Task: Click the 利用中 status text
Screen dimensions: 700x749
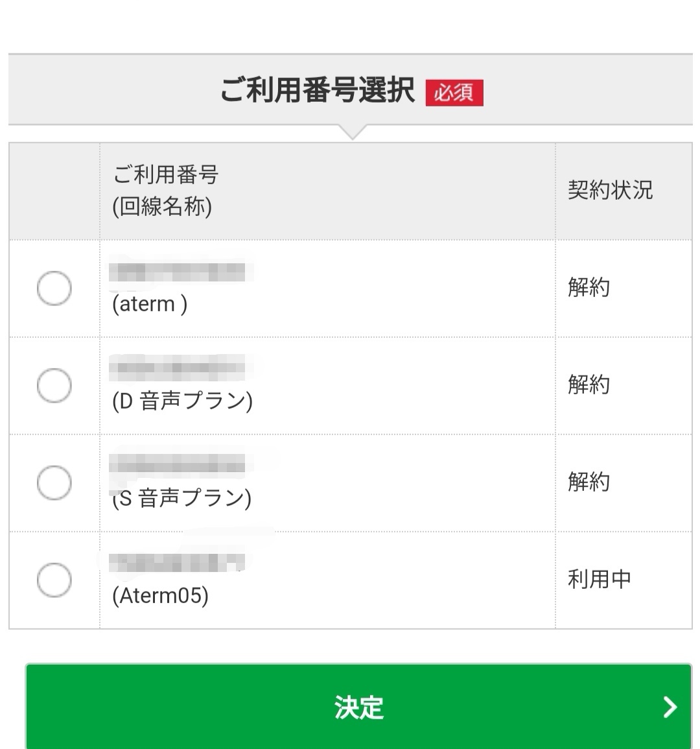Action: click(x=599, y=579)
